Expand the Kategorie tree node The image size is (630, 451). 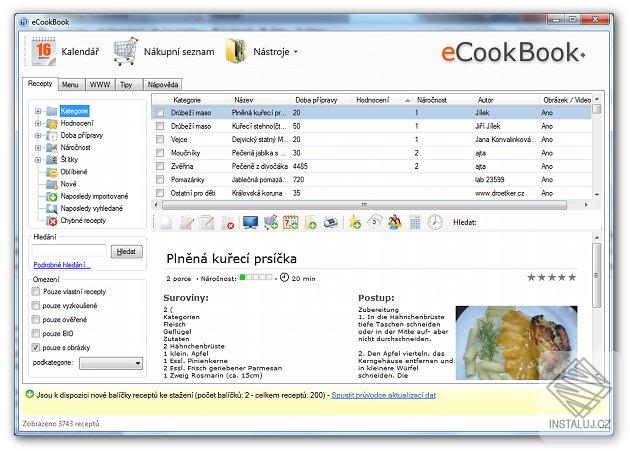[x=38, y=111]
